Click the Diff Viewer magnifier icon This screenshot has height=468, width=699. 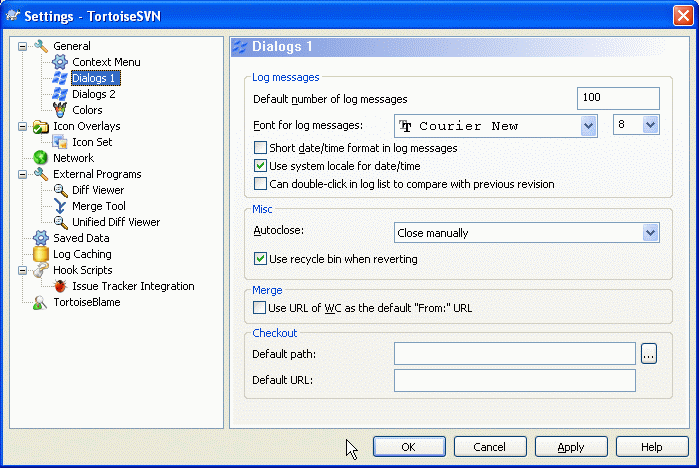click(x=60, y=190)
